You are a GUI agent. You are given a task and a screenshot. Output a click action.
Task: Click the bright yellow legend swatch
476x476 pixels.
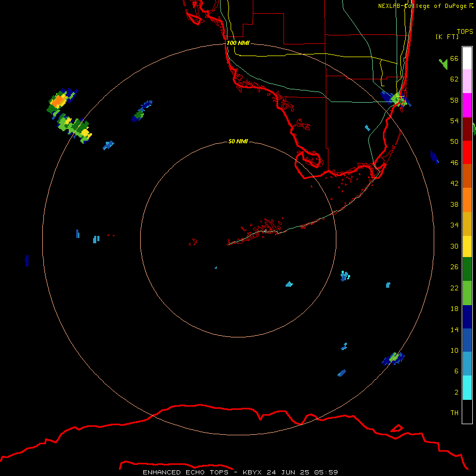pyautogui.click(x=467, y=246)
